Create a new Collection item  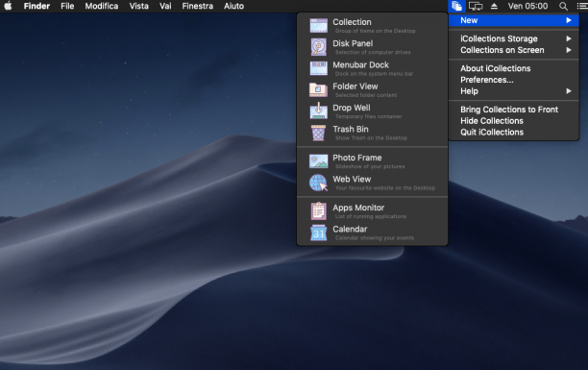[372, 26]
